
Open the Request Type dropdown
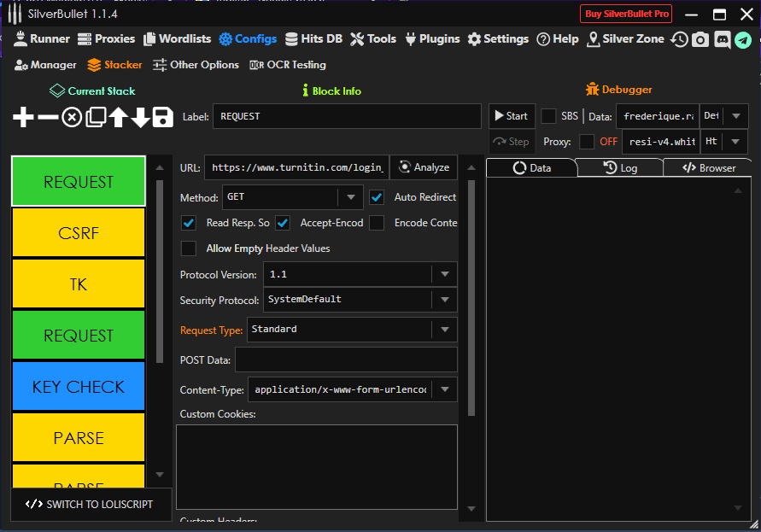tap(444, 330)
